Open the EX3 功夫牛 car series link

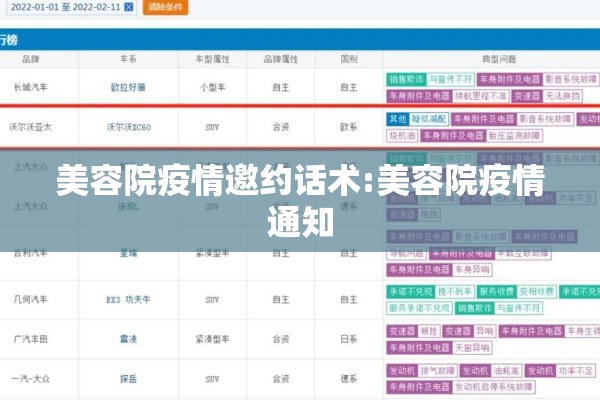pos(128,300)
